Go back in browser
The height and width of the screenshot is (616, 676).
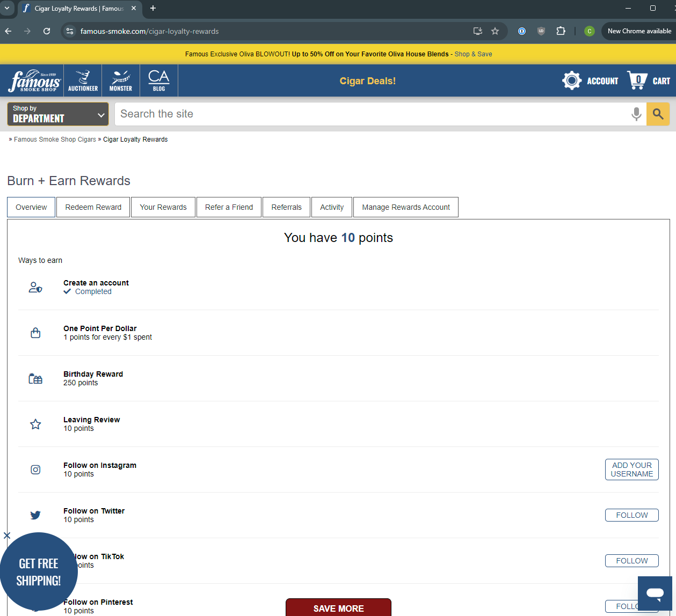point(8,31)
